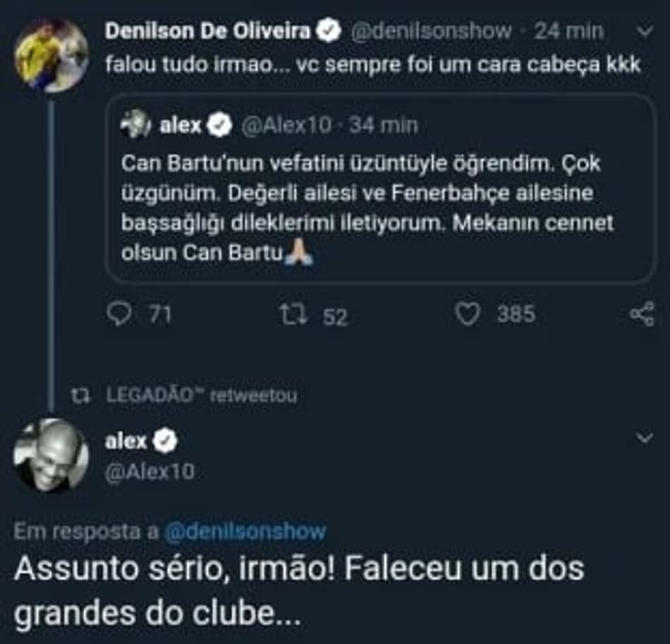Open Denilson De Oliveira's profile picture
The height and width of the screenshot is (644, 670).
[x=51, y=55]
